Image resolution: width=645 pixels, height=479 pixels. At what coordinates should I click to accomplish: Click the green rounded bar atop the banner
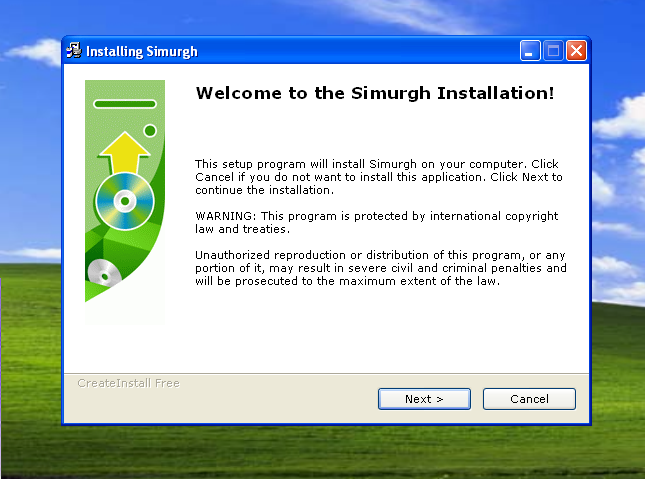pos(124,103)
